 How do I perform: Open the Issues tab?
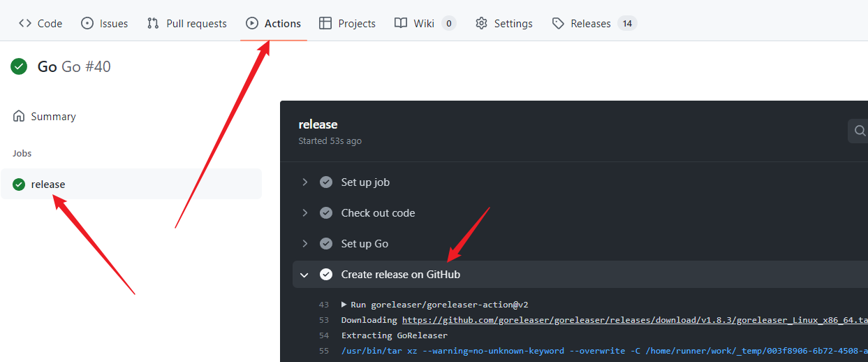tap(105, 23)
